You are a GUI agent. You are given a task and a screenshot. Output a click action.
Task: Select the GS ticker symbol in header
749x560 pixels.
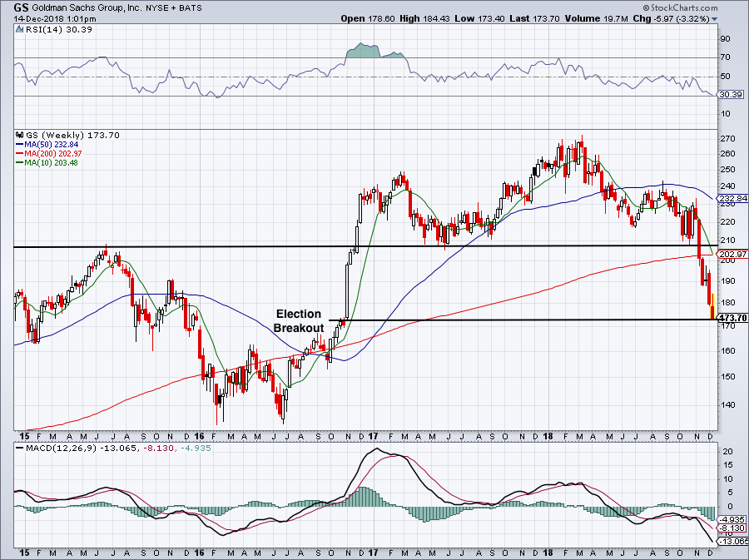[21, 7]
